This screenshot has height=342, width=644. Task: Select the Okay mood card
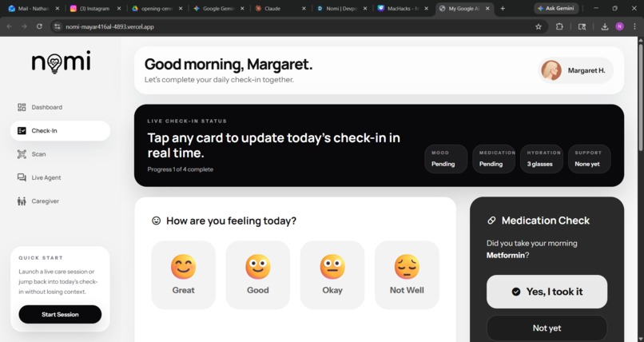pos(332,275)
